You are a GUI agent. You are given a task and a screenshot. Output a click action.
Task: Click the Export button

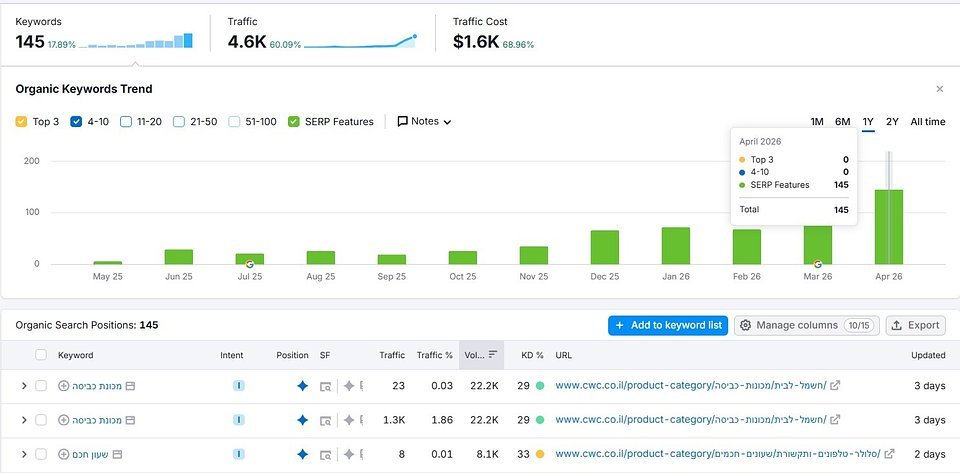click(915, 325)
